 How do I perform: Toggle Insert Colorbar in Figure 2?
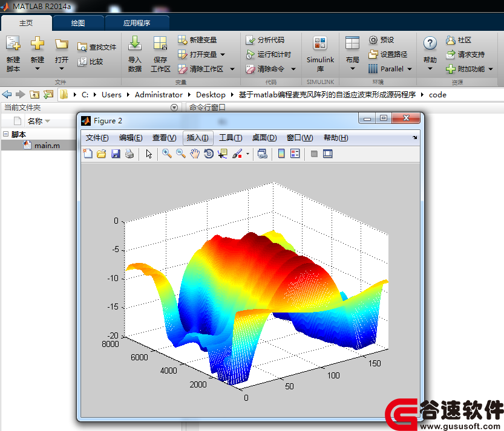point(281,154)
